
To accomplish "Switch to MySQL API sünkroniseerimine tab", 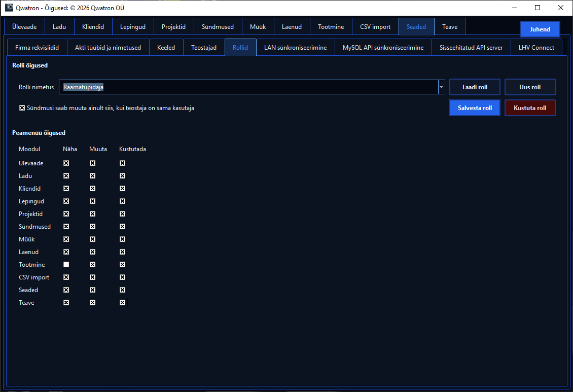I will click(383, 48).
